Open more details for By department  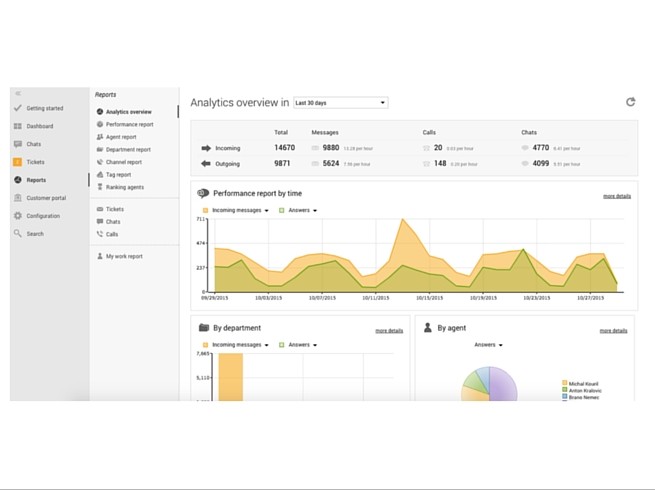[x=389, y=330]
